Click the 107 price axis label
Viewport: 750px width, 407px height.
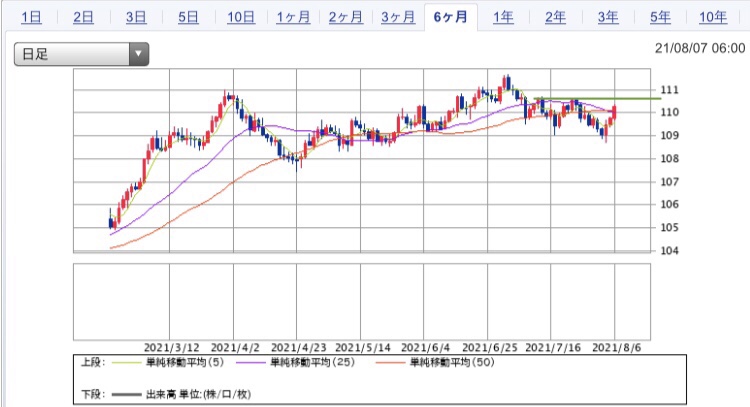669,181
